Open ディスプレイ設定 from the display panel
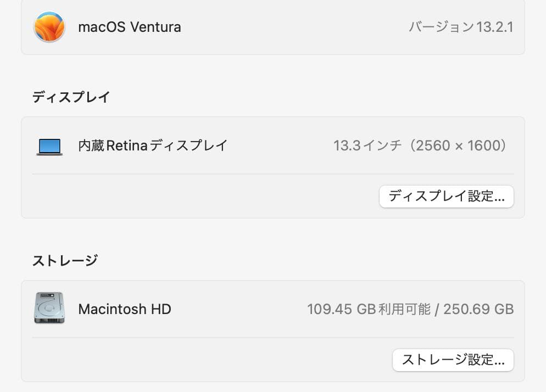The height and width of the screenshot is (392, 546). point(446,196)
